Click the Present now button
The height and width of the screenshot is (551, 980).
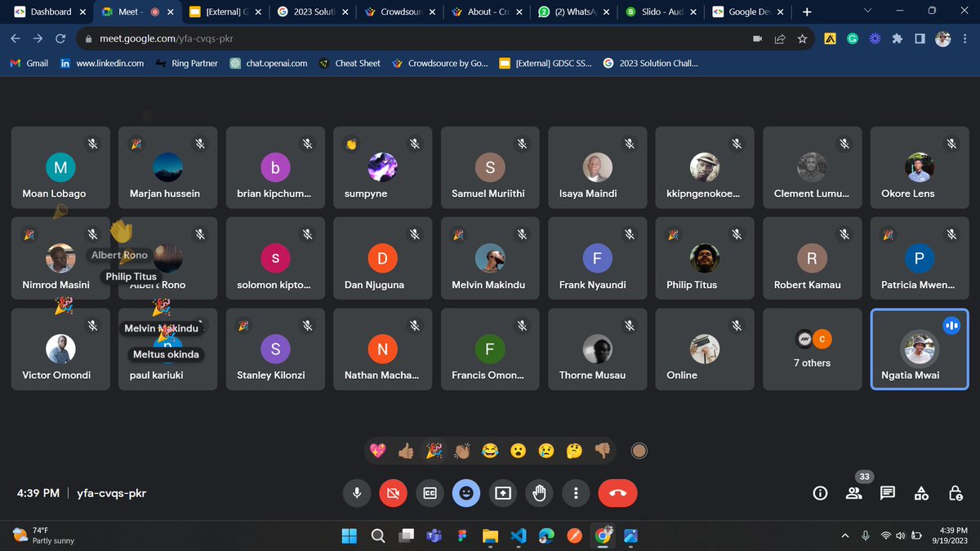[503, 493]
